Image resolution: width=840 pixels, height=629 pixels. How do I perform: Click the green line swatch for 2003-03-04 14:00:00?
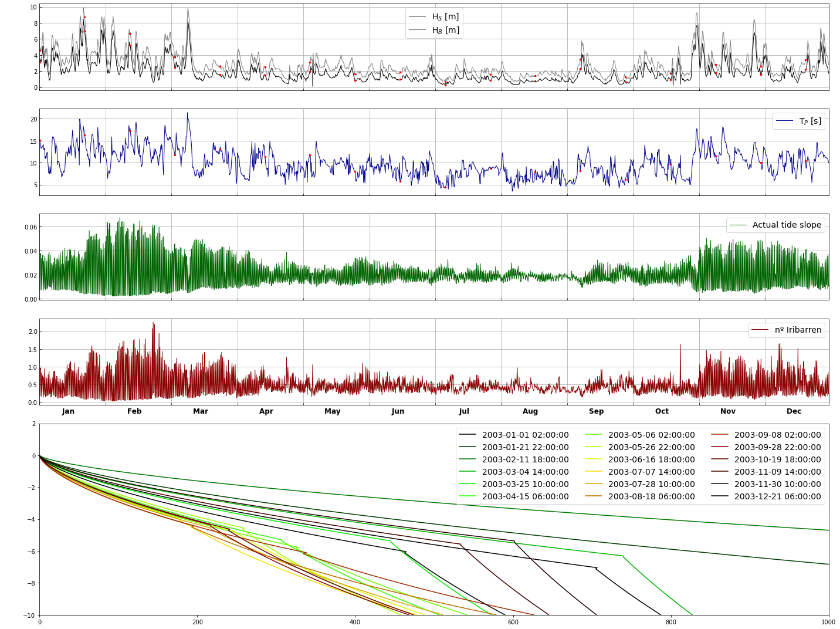click(x=468, y=472)
